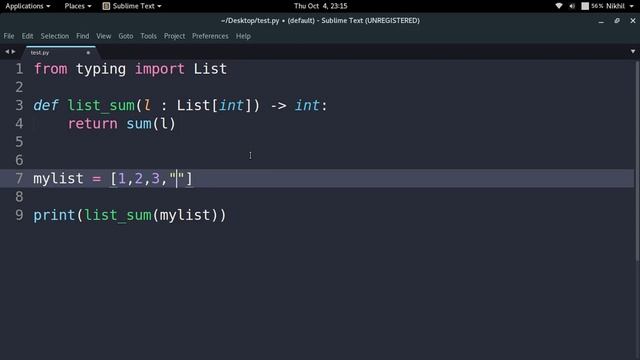The image size is (640, 360).
Task: Select the test.py tab
Action: 60,52
